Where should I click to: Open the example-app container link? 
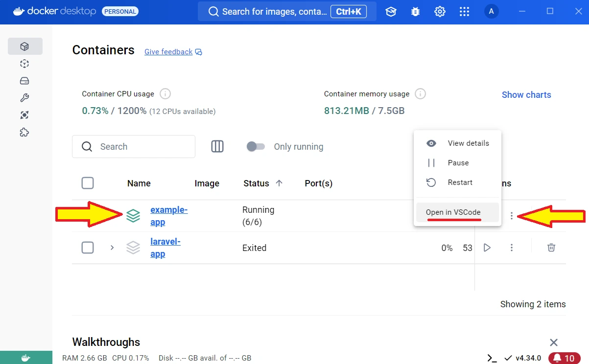[x=169, y=216]
